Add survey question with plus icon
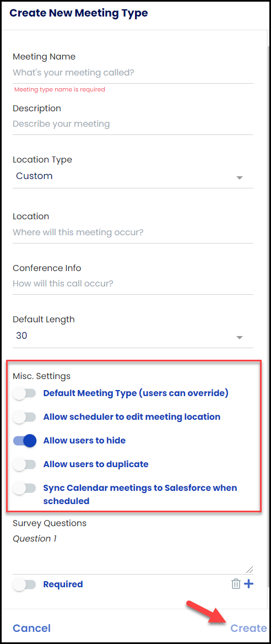The width and height of the screenshot is (271, 644). tap(249, 583)
